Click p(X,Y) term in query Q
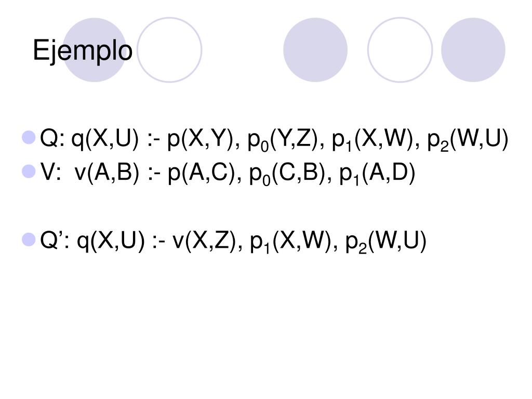This screenshot has height=399, width=532. click(x=200, y=139)
